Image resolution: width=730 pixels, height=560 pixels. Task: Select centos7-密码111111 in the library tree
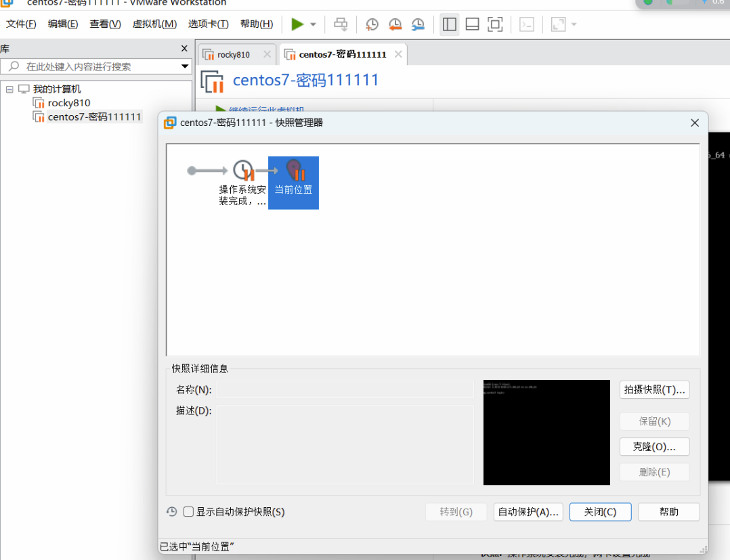pyautogui.click(x=94, y=117)
